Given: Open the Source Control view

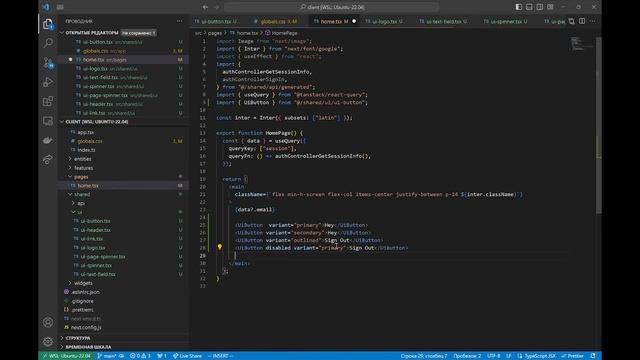Looking at the screenshot, I should [x=48, y=62].
